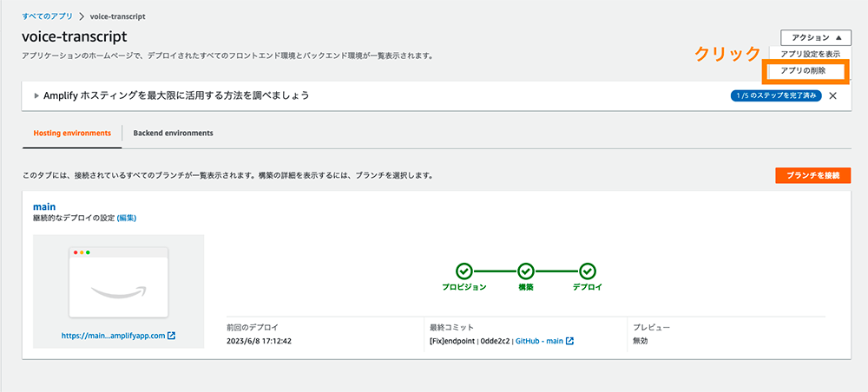The width and height of the screenshot is (868, 392).
Task: Open the main branch link
Action: tap(44, 206)
